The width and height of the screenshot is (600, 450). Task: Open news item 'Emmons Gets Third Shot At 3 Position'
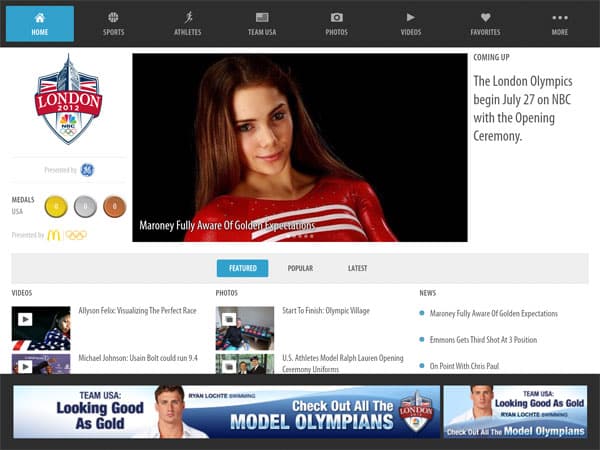pyautogui.click(x=483, y=339)
